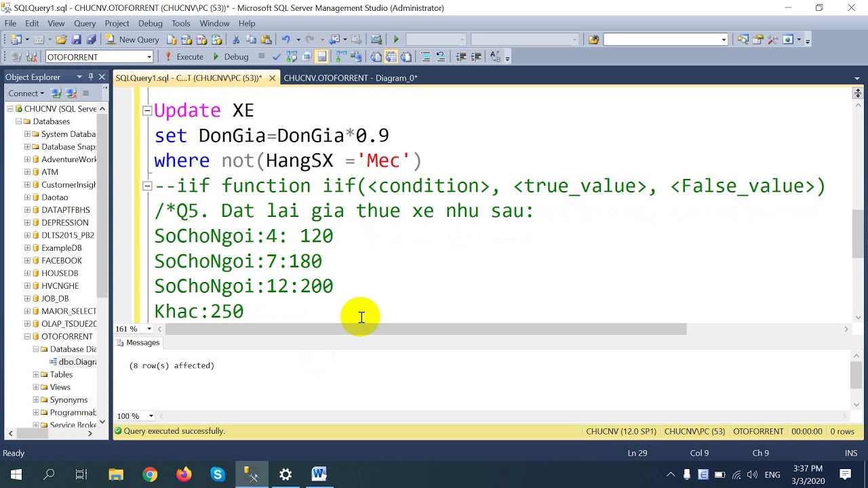Open the 161 % editor zoom dropdown

tap(149, 329)
